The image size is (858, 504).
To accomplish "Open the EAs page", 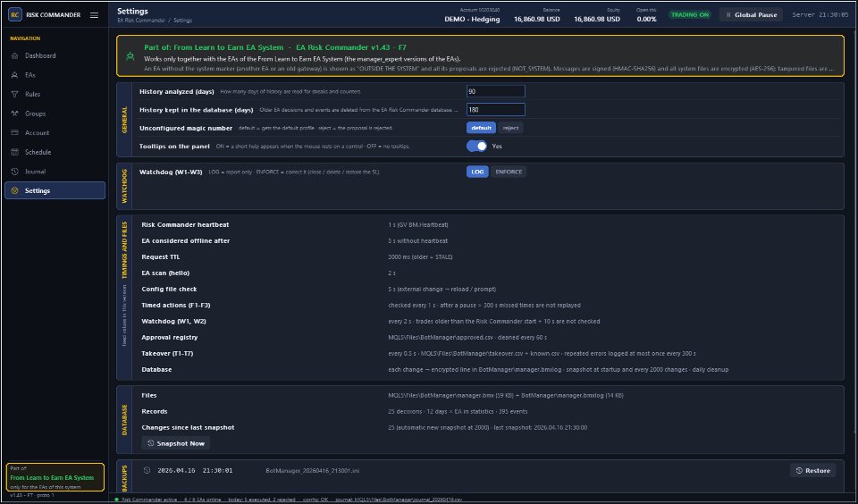I will (55, 75).
